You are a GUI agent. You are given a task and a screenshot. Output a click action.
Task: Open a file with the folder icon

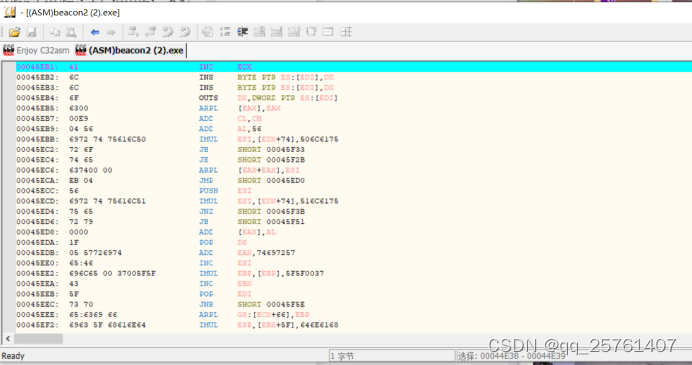tap(14, 32)
